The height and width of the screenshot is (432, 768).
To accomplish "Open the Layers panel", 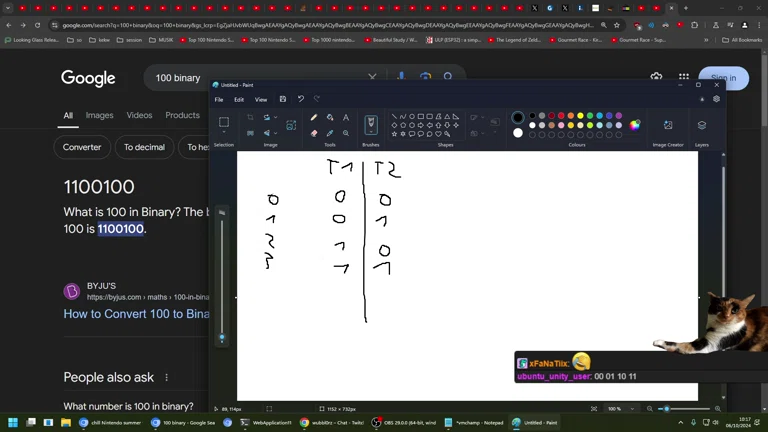I will click(701, 125).
